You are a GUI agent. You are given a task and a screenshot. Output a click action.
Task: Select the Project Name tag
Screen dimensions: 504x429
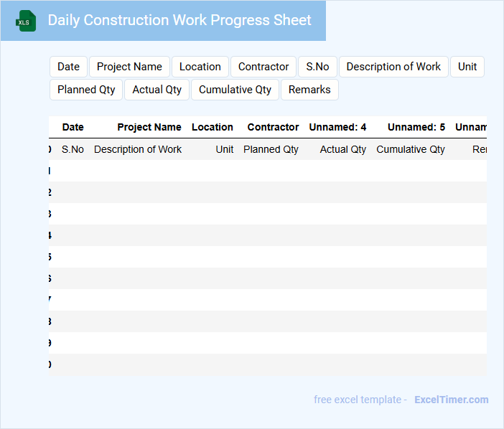click(129, 67)
